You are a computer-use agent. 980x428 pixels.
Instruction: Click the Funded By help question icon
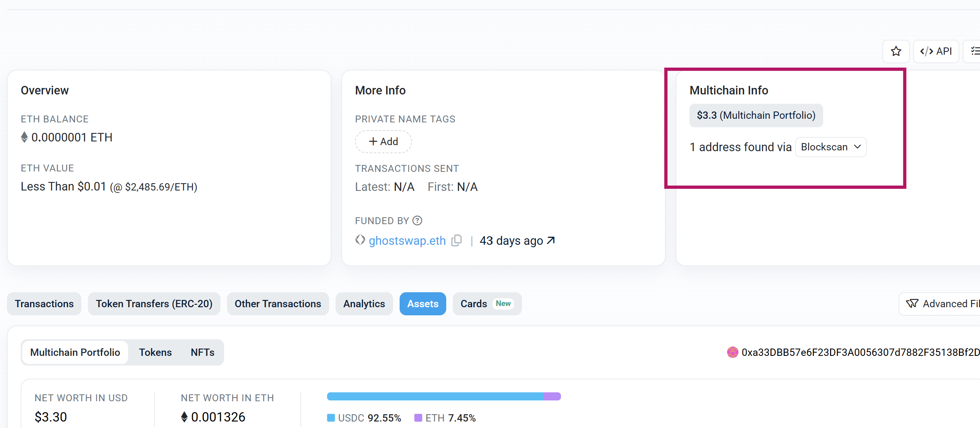417,220
